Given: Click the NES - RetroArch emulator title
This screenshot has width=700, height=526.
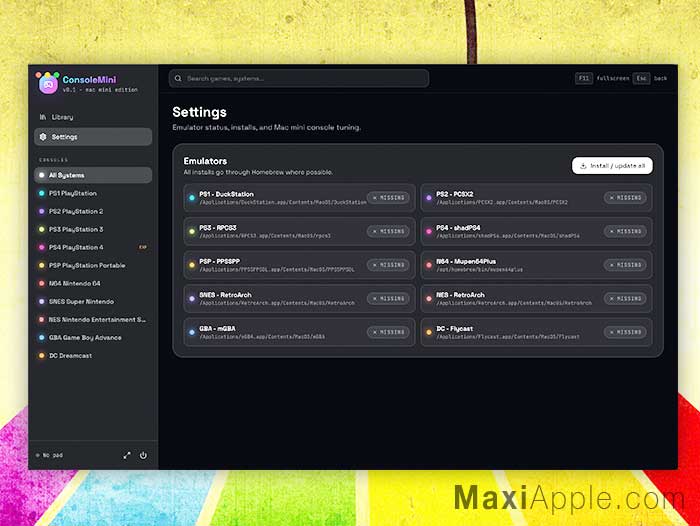Looking at the screenshot, I should 460,295.
